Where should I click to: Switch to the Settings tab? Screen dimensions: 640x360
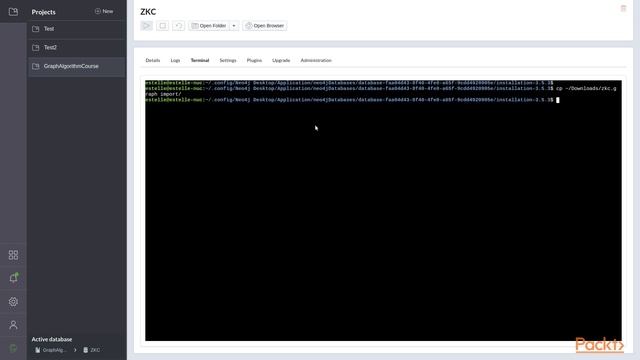pyautogui.click(x=228, y=60)
